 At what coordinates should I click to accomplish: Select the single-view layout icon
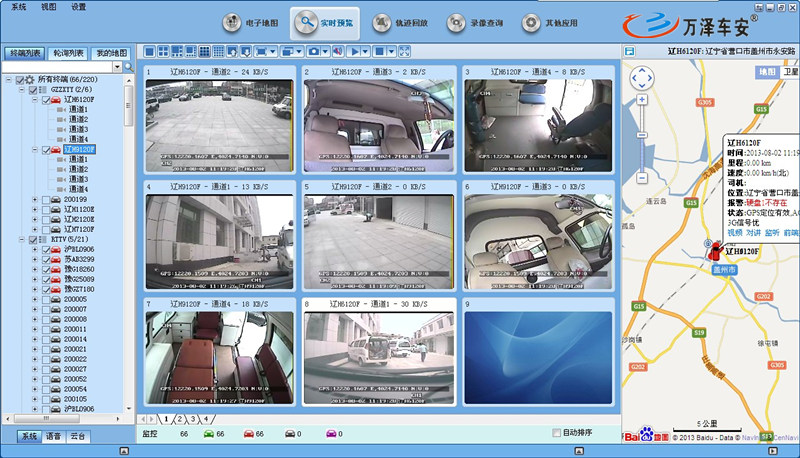tap(150, 51)
